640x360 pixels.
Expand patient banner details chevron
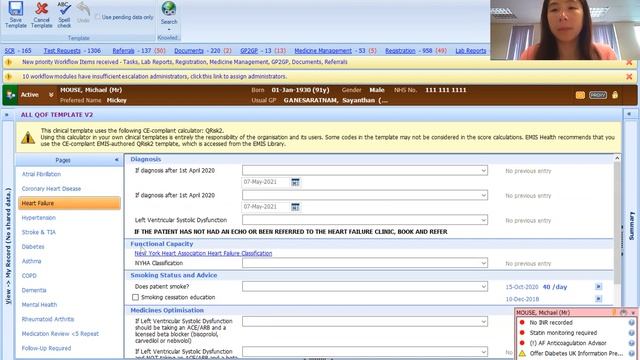tap(51, 95)
